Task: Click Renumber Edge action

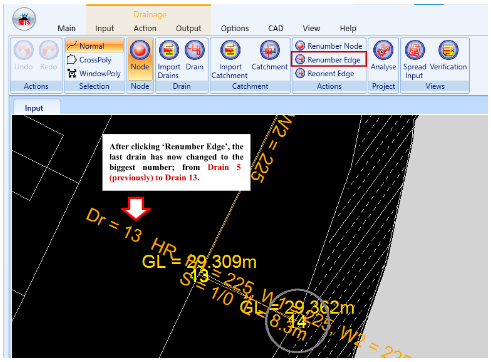Action: pos(328,60)
